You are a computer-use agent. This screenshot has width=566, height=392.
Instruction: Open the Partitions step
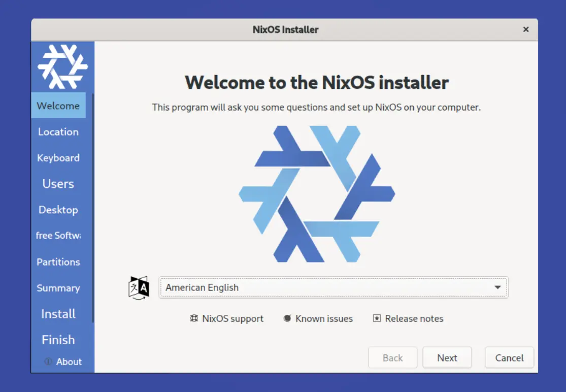click(x=58, y=262)
